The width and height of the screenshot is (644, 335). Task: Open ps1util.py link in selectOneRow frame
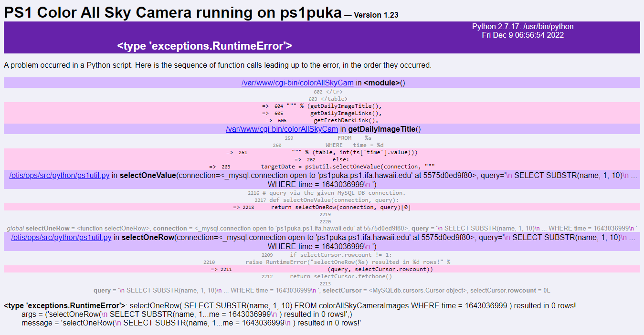coord(62,238)
